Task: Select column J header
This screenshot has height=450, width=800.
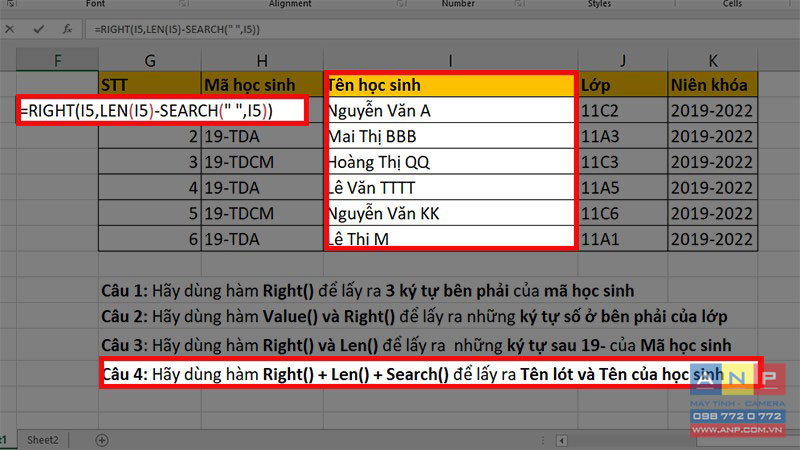Action: click(x=622, y=61)
